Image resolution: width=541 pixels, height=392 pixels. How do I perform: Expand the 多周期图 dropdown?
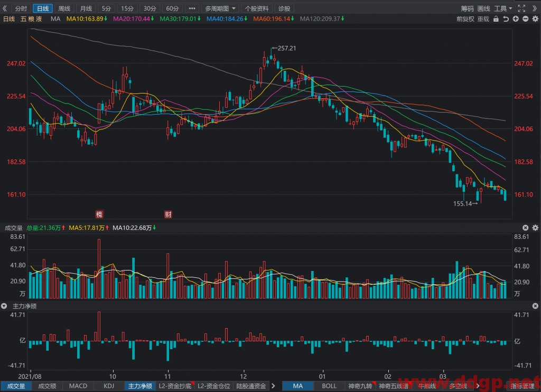tap(220, 8)
